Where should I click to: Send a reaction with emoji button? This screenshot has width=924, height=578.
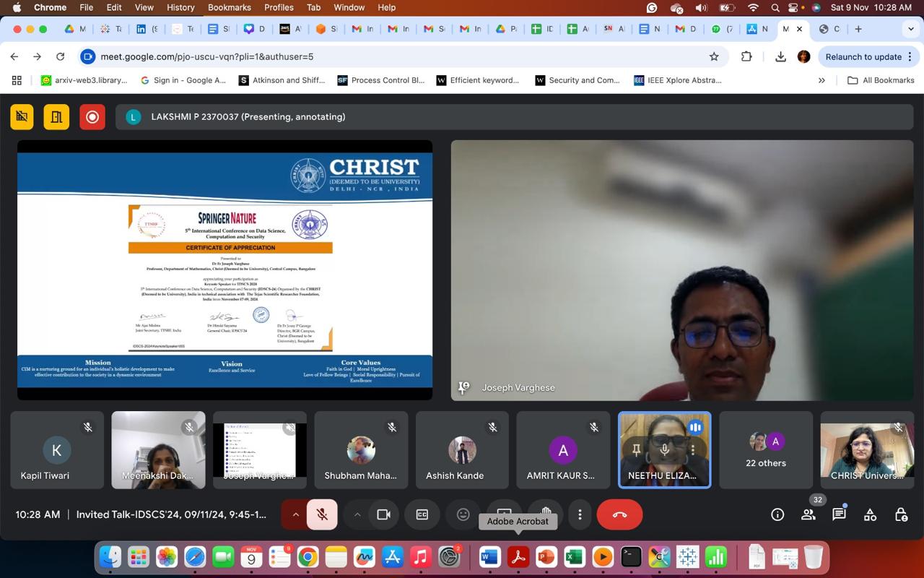[x=463, y=514]
